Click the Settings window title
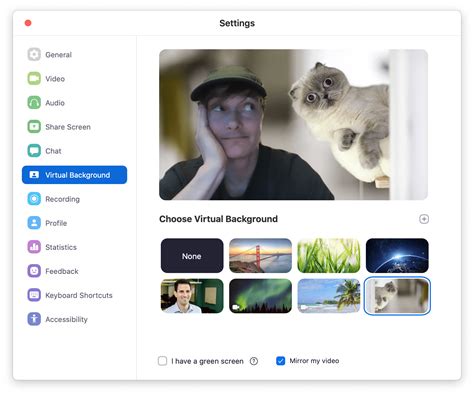The height and width of the screenshot is (395, 474). click(237, 23)
